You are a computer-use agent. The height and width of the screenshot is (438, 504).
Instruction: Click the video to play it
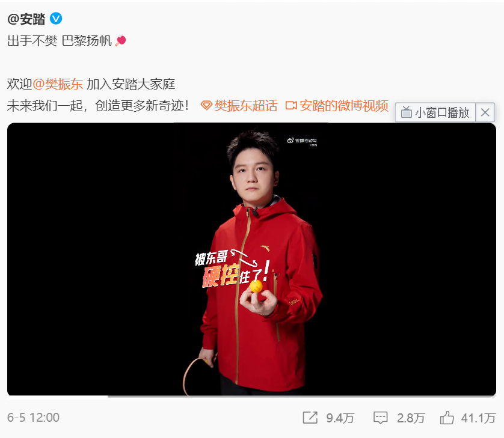point(251,259)
